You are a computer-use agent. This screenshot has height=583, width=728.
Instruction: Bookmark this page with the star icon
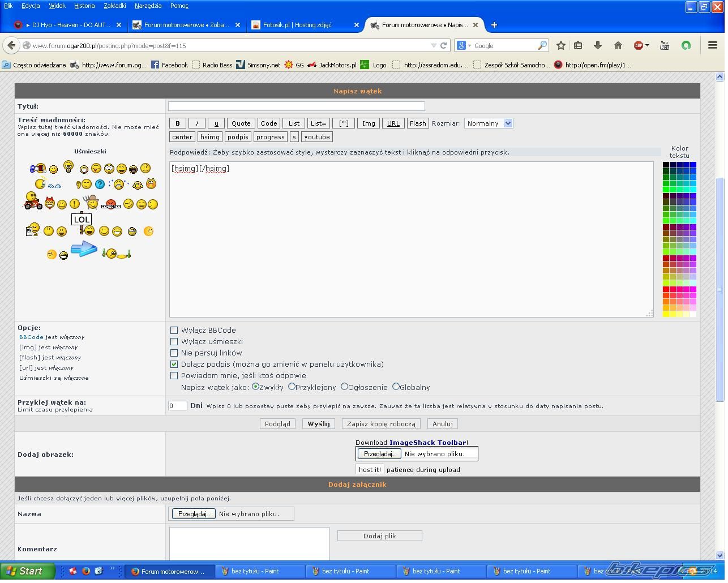click(560, 45)
